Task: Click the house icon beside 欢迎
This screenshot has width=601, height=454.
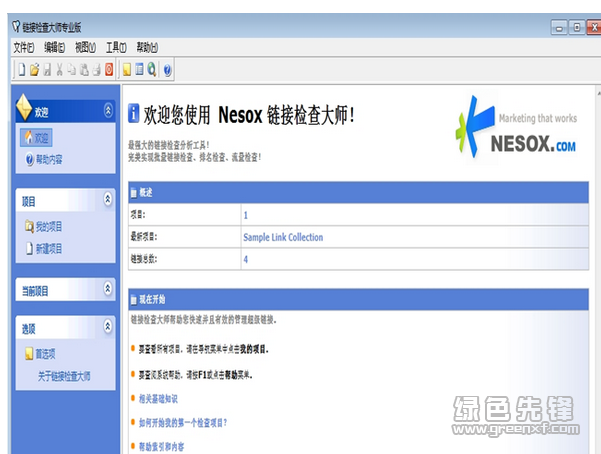Action: pyautogui.click(x=29, y=137)
